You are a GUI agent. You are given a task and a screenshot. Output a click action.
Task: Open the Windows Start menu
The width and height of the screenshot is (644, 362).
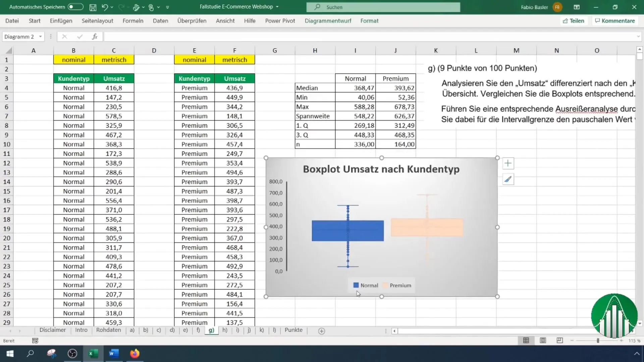click(10, 354)
